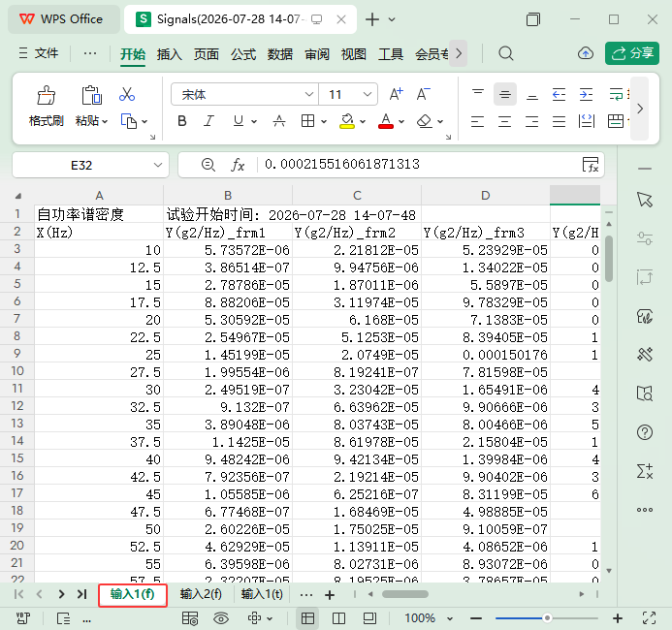Click the justify alignment icon
The height and width of the screenshot is (630, 672).
point(559,121)
